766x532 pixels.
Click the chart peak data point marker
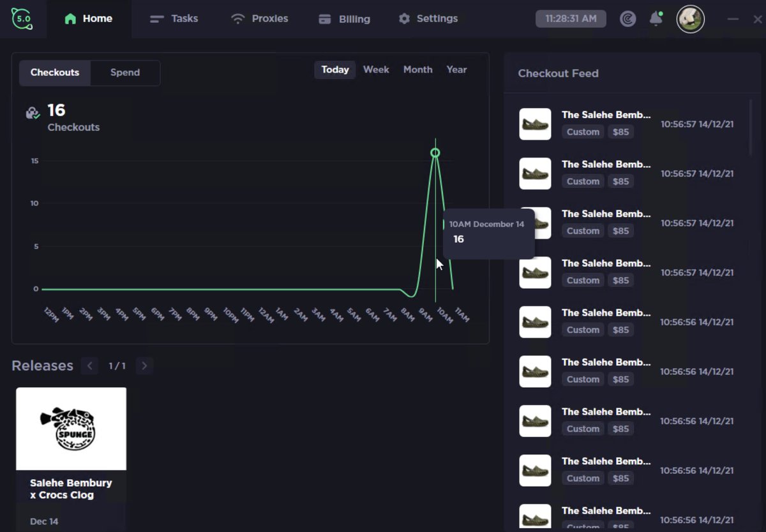(435, 152)
